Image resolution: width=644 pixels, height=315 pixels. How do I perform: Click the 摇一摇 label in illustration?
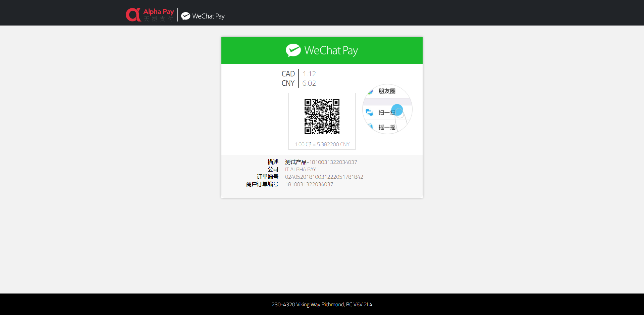click(x=387, y=127)
